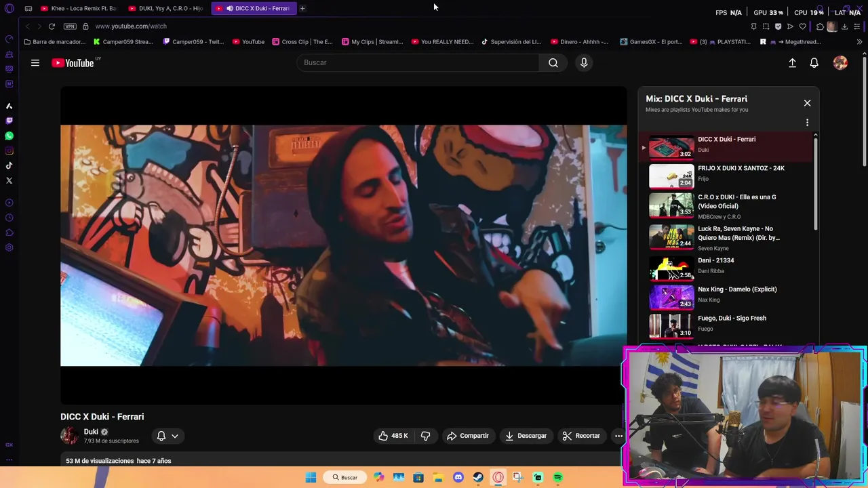The width and height of the screenshot is (868, 488).
Task: Switch to DUKI, Ysy A, C.R.O tab
Action: coord(166,8)
